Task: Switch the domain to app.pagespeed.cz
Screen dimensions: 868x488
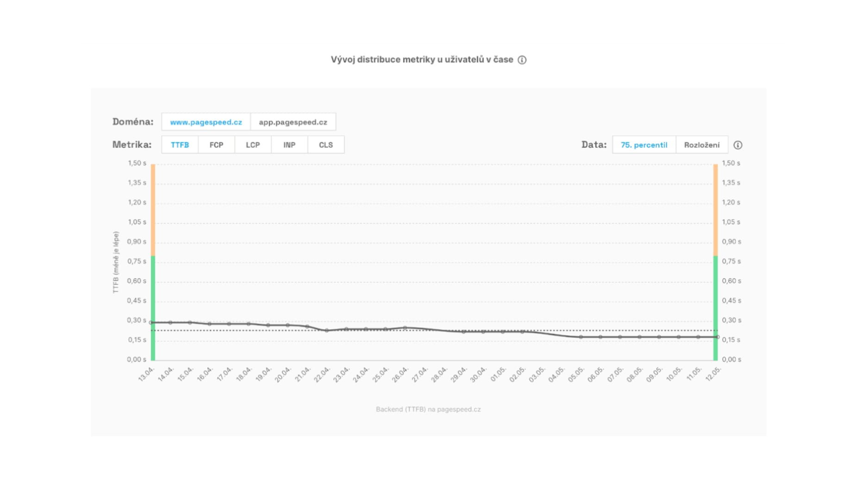Action: 293,122
